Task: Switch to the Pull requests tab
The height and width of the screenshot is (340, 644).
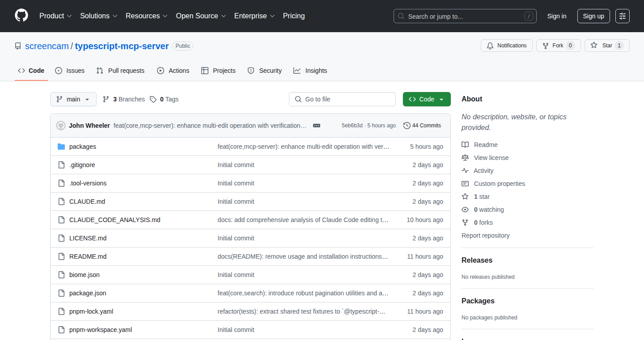Action: coord(120,71)
